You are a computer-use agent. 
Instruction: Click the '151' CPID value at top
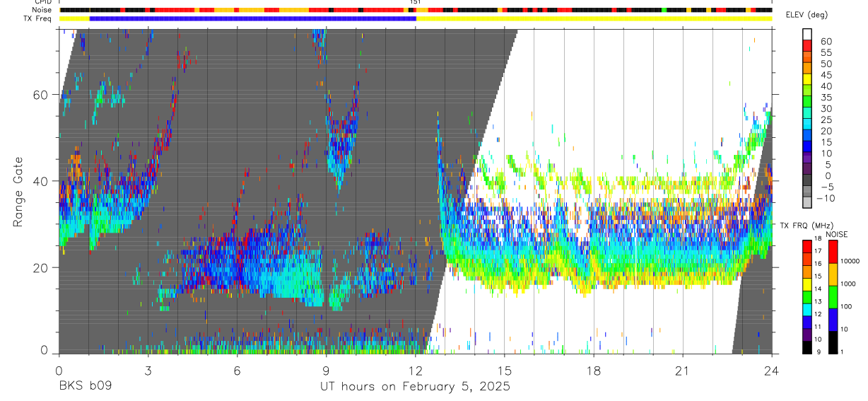pos(416,3)
